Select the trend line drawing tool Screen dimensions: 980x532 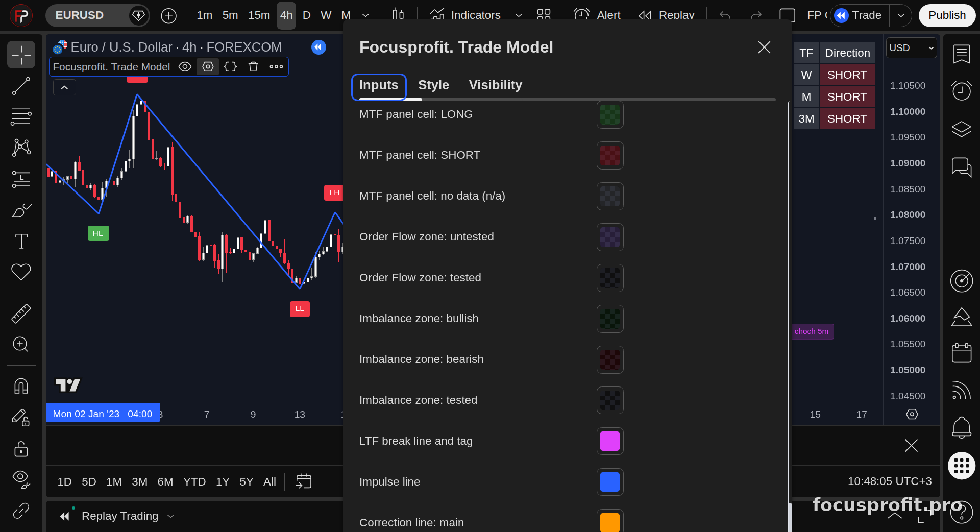(x=21, y=86)
